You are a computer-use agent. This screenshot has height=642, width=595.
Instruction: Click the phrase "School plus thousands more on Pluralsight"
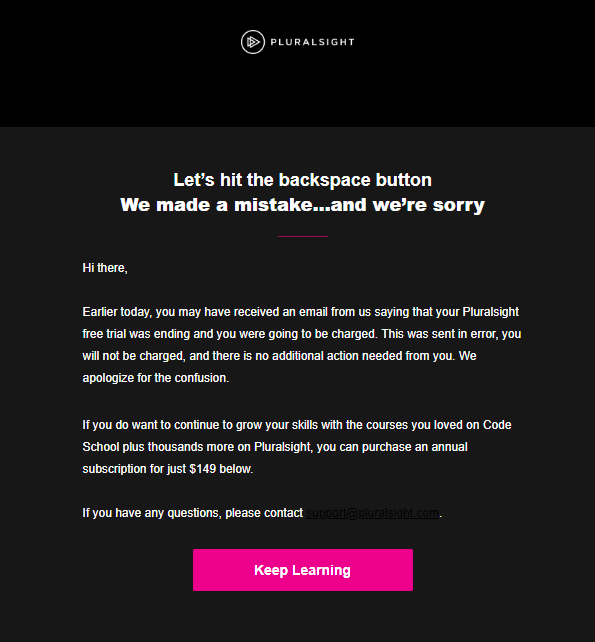[197, 447]
